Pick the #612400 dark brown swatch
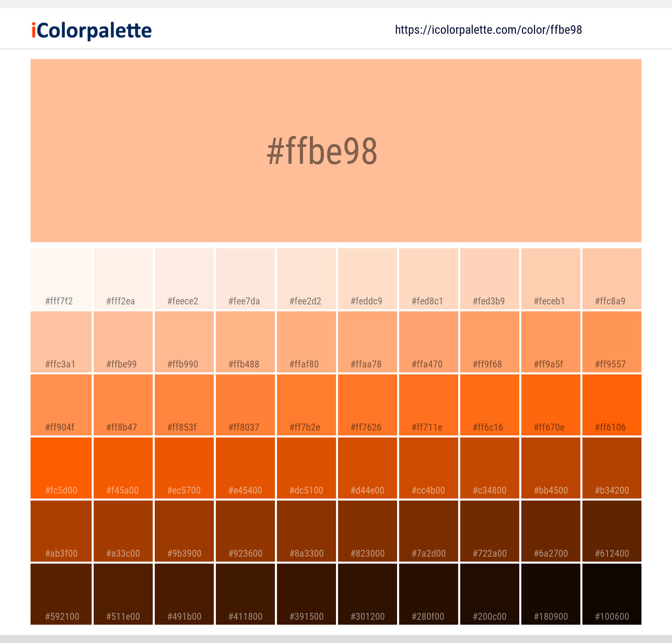Screen dimensions: 672x643 (x=612, y=531)
